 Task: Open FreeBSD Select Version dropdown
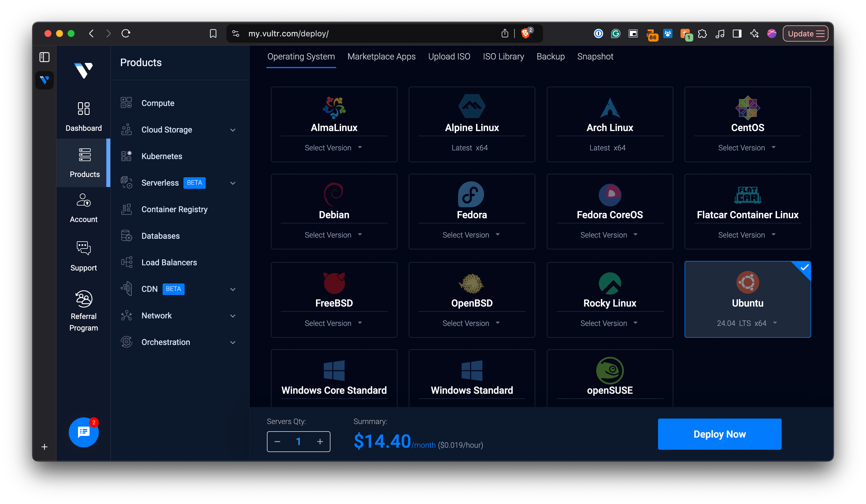pos(333,323)
